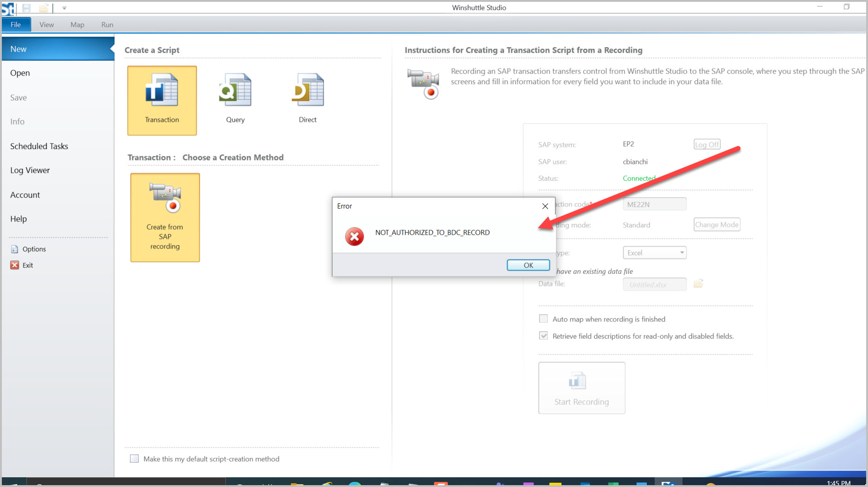Close the Error dialog with X

click(545, 206)
